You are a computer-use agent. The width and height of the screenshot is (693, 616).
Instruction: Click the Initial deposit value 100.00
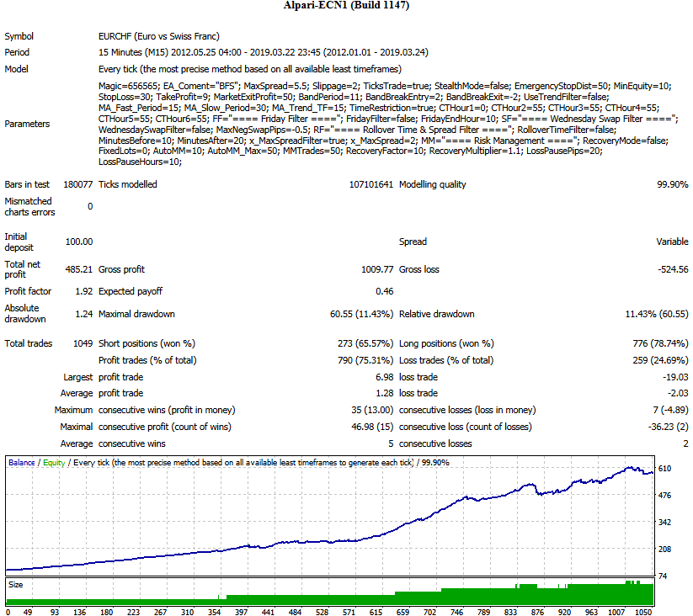(79, 242)
